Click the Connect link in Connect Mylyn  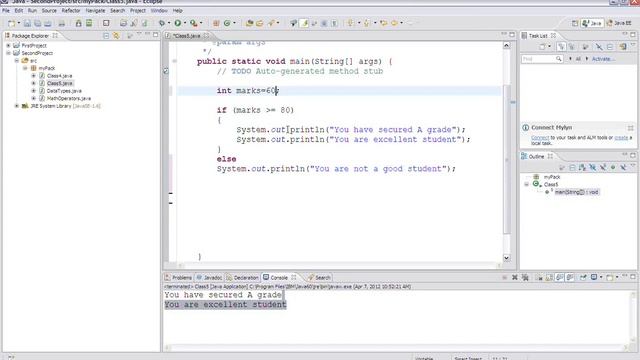pos(540,138)
